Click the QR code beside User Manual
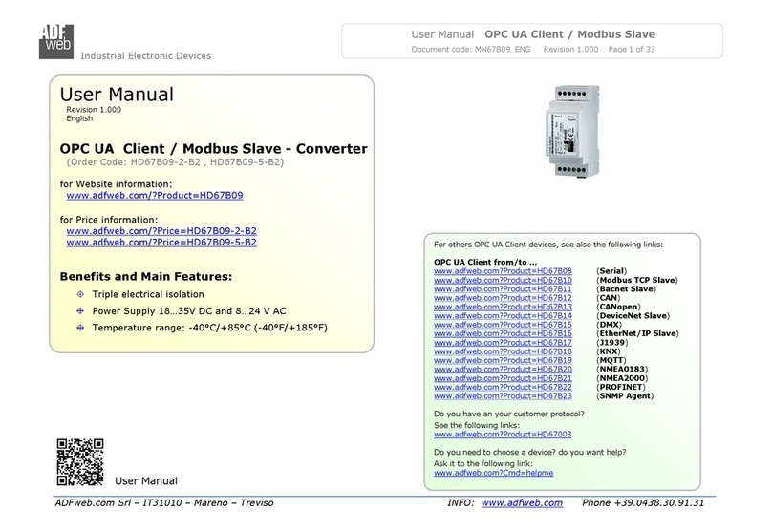 [80, 462]
